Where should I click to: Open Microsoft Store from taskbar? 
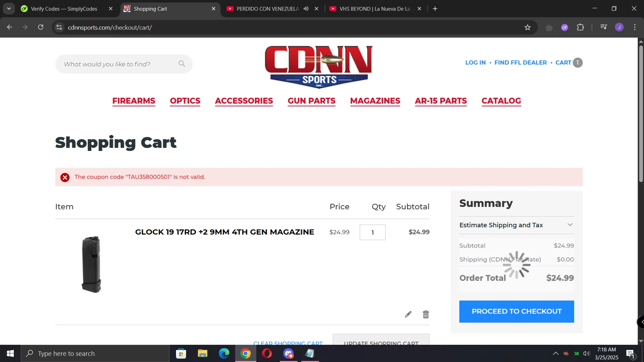point(181,353)
